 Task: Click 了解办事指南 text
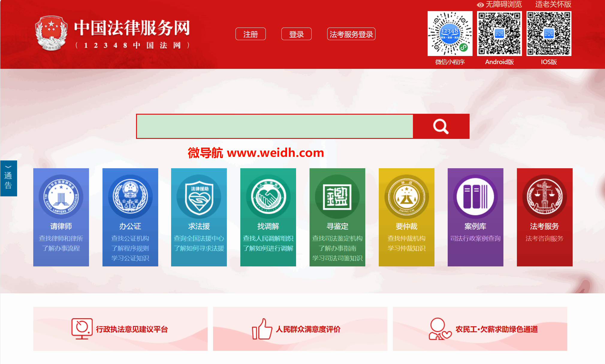click(337, 248)
